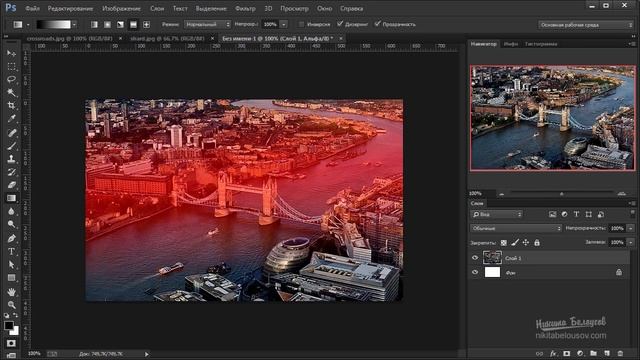This screenshot has height=360, width=640.
Task: Toggle Quick Mask mode
Action: [11, 343]
